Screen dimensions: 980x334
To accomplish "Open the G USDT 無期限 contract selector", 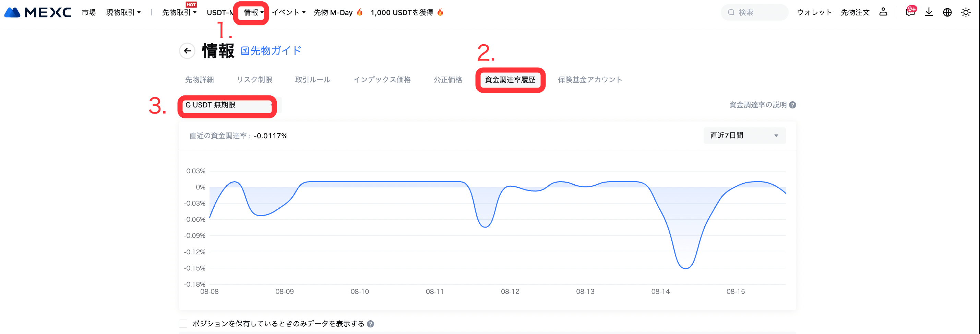I will (x=228, y=105).
